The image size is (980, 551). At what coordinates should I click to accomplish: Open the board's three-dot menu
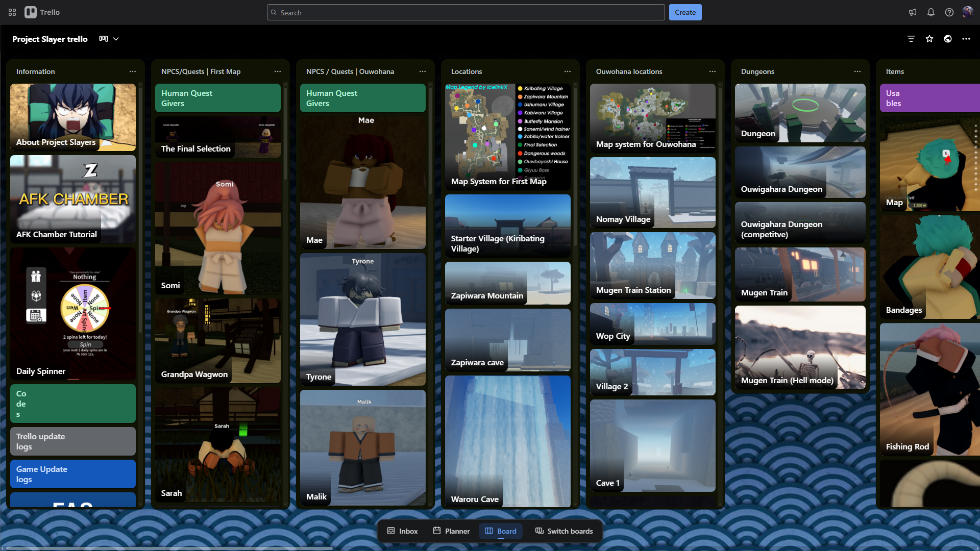coord(966,39)
